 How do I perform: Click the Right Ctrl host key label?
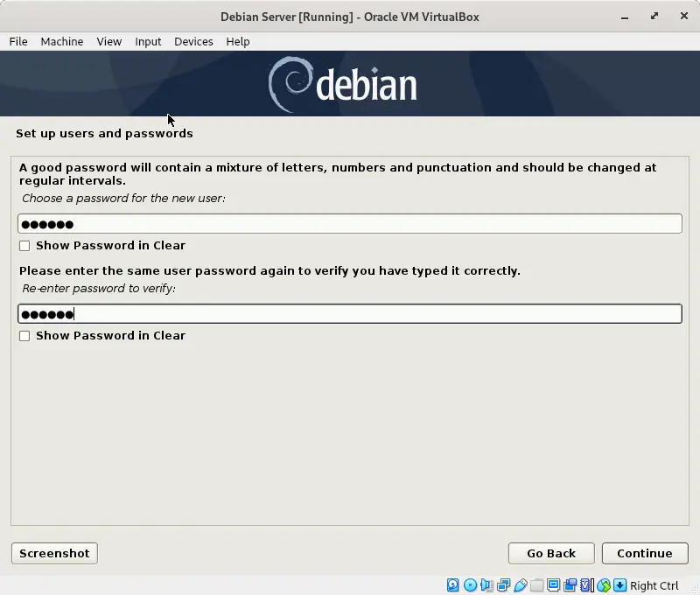pyautogui.click(x=654, y=585)
